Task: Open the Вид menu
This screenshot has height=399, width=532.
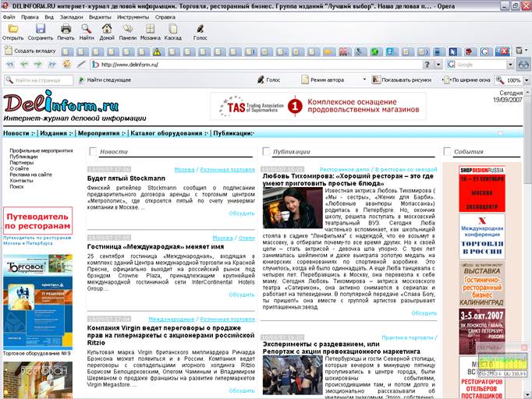Action: tap(49, 17)
